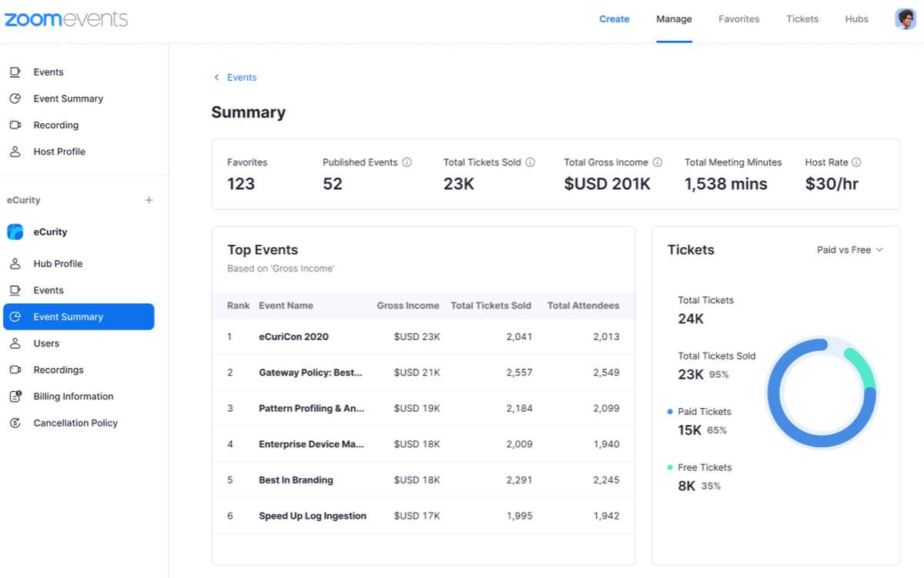Open the user avatar profile picture

tap(906, 19)
